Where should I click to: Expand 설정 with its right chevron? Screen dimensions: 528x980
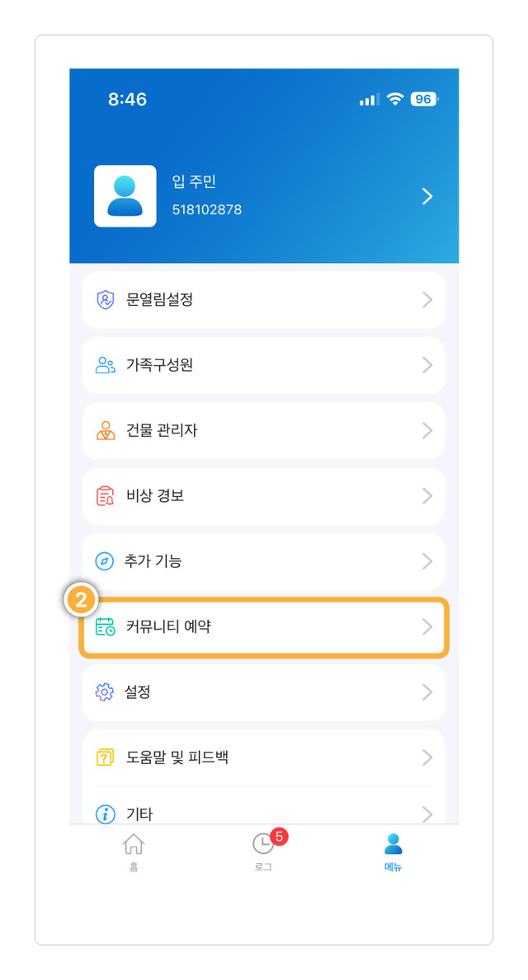(427, 692)
